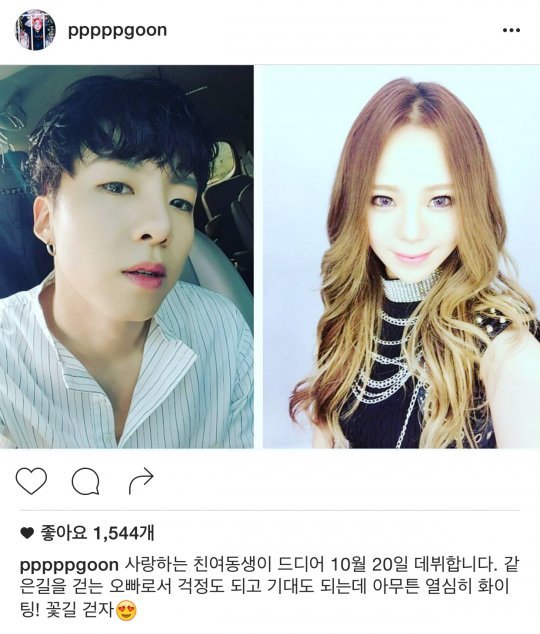The width and height of the screenshot is (540, 634).
Task: Click the ppppgoon username in the caption
Action: (x=69, y=566)
